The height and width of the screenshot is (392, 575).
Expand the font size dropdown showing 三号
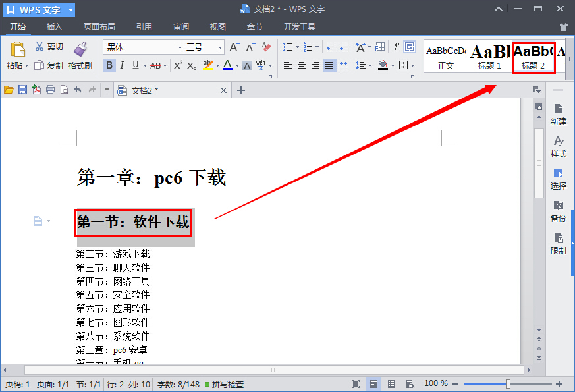click(x=220, y=47)
